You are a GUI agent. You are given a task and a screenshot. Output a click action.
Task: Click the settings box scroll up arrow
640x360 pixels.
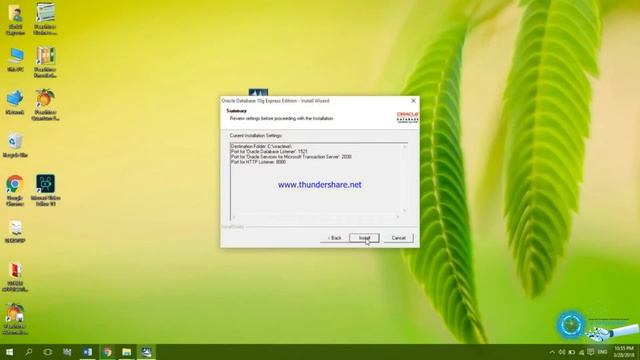404,146
